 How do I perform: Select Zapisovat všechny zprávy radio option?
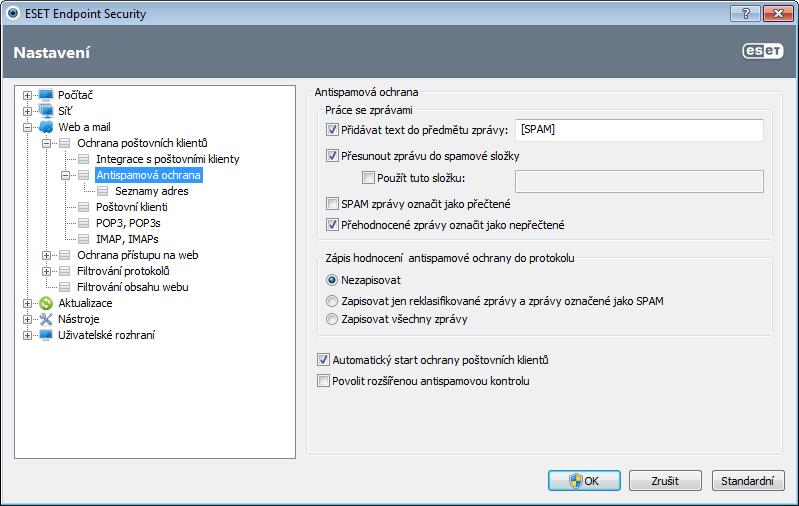(x=332, y=319)
